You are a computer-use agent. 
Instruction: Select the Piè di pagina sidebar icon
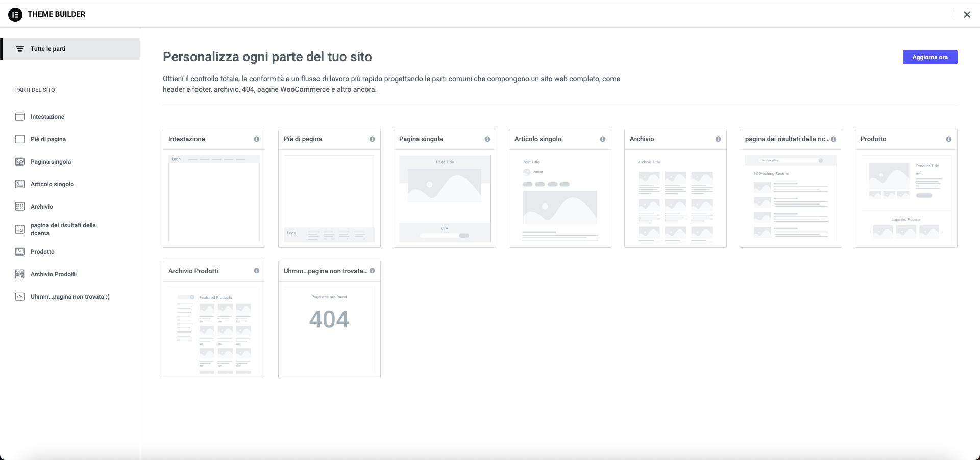pos(20,139)
